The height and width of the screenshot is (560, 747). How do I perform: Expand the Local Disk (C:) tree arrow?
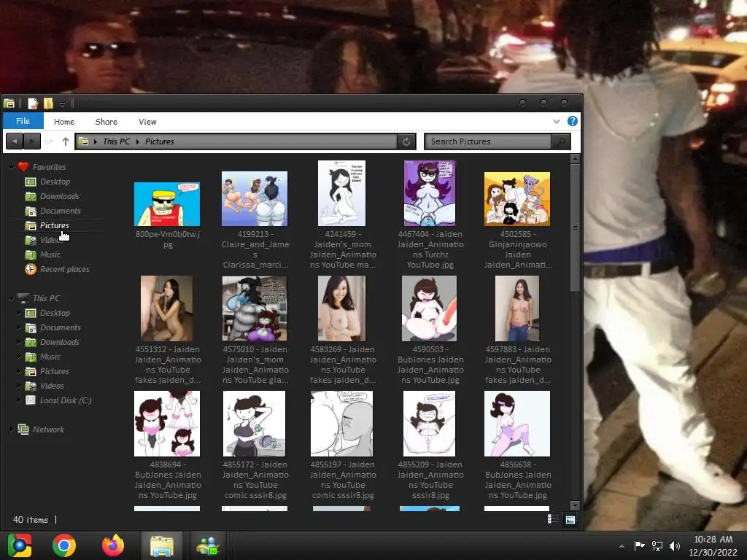(19, 400)
